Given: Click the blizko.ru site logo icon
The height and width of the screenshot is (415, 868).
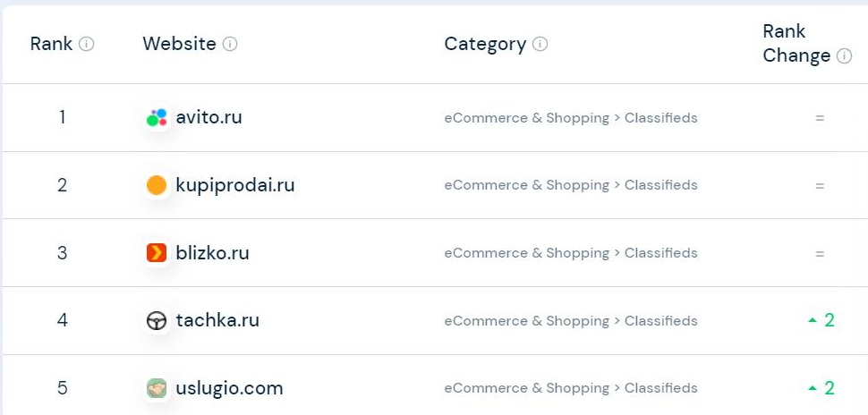Looking at the screenshot, I should click(157, 253).
